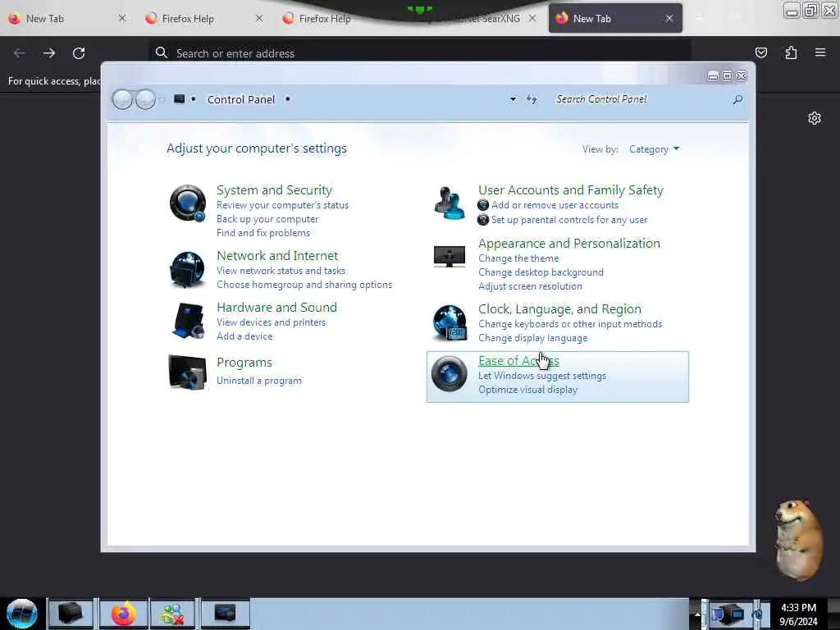Click the hamster desktop gadget
840x630 pixels.
(x=797, y=540)
